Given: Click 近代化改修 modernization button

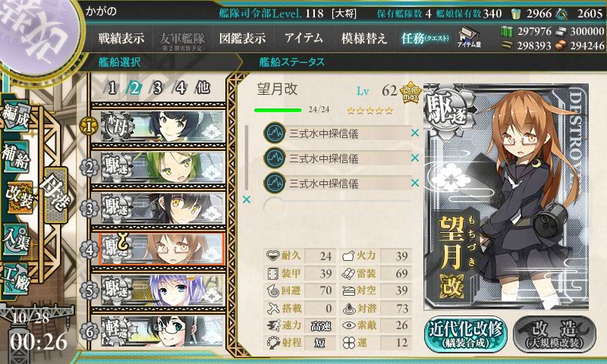Looking at the screenshot, I should (x=466, y=334).
